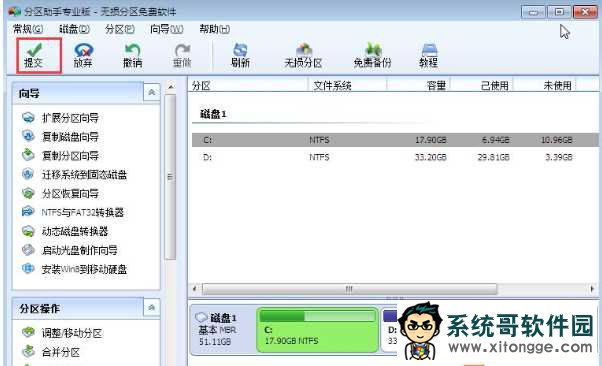Sort by the 未使用 column header
Screen dimensions: 602x366
click(x=545, y=85)
